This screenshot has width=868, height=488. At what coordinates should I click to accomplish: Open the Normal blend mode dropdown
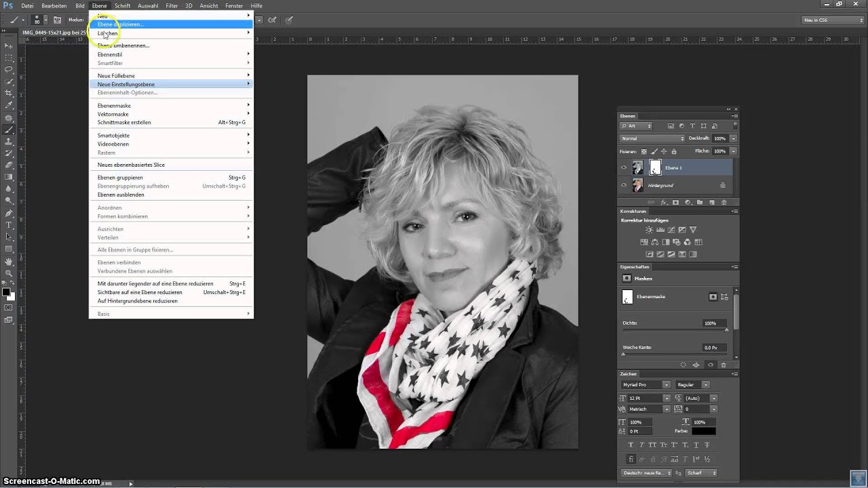click(x=653, y=138)
